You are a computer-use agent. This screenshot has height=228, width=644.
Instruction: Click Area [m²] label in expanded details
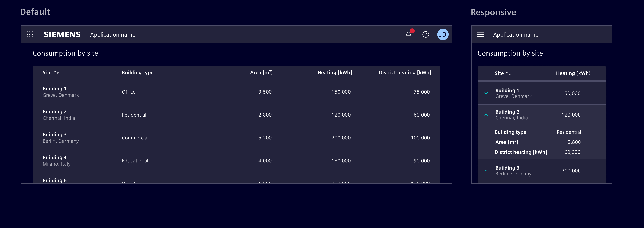tap(507, 142)
